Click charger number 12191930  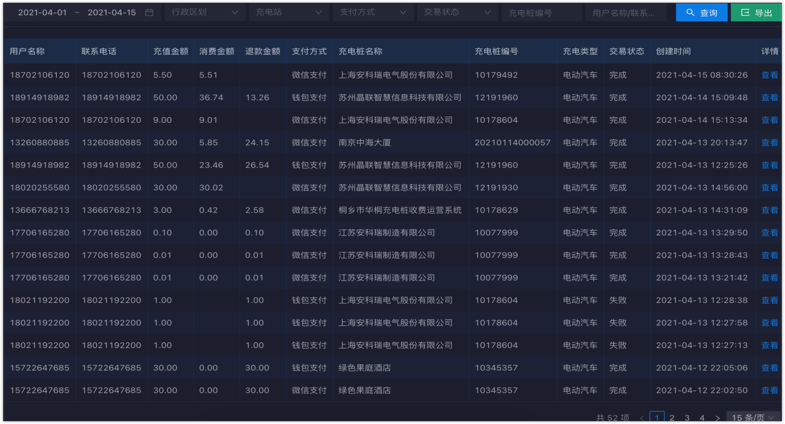point(496,188)
